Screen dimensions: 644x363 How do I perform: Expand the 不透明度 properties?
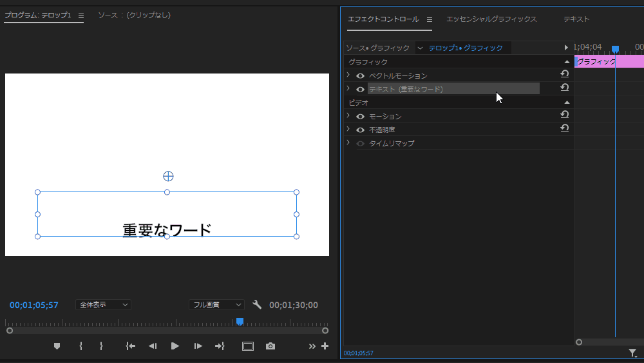[348, 129]
